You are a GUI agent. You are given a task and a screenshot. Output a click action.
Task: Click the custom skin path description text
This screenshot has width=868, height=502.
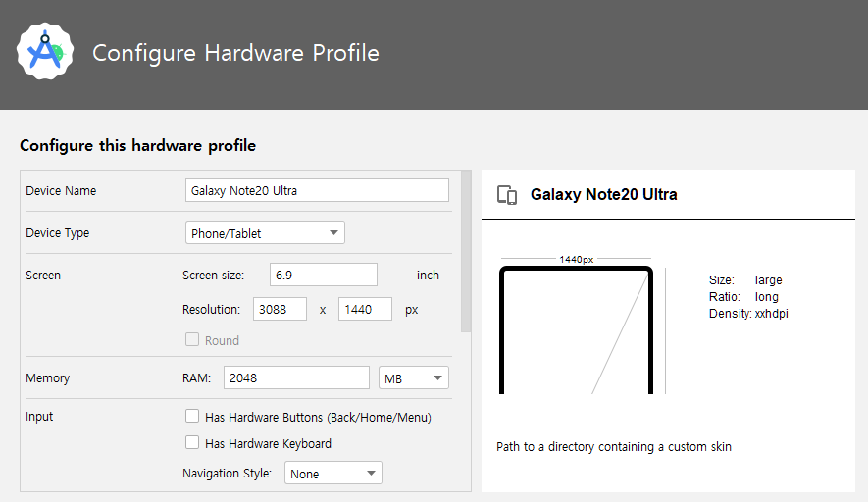pyautogui.click(x=614, y=447)
